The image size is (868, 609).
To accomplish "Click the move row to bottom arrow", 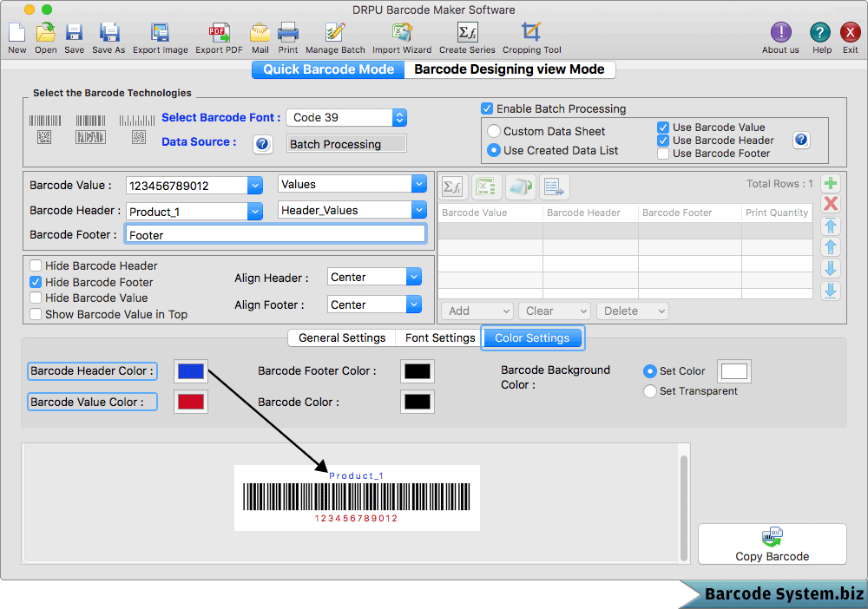I will [831, 291].
